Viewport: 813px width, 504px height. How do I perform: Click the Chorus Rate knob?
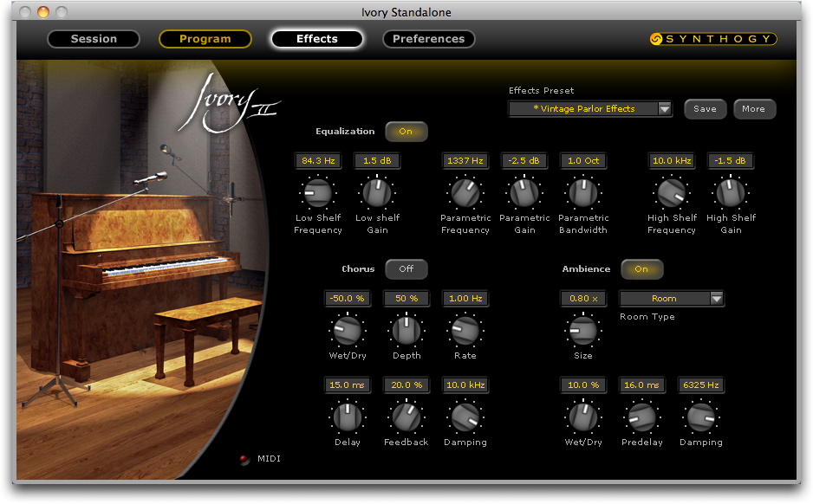point(465,331)
